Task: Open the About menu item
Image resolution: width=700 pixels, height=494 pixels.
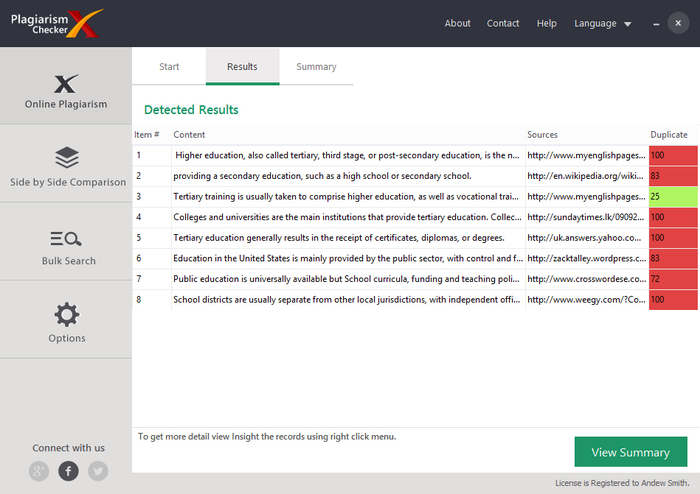Action: click(457, 23)
